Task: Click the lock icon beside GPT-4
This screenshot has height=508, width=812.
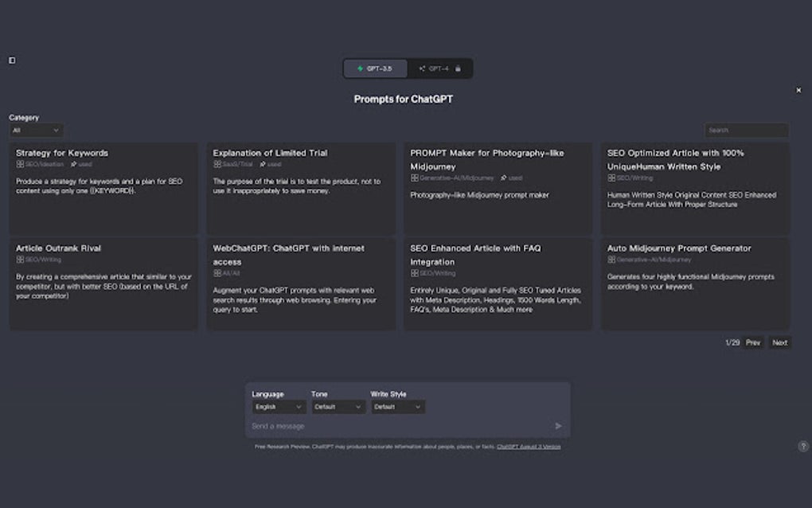Action: point(458,68)
